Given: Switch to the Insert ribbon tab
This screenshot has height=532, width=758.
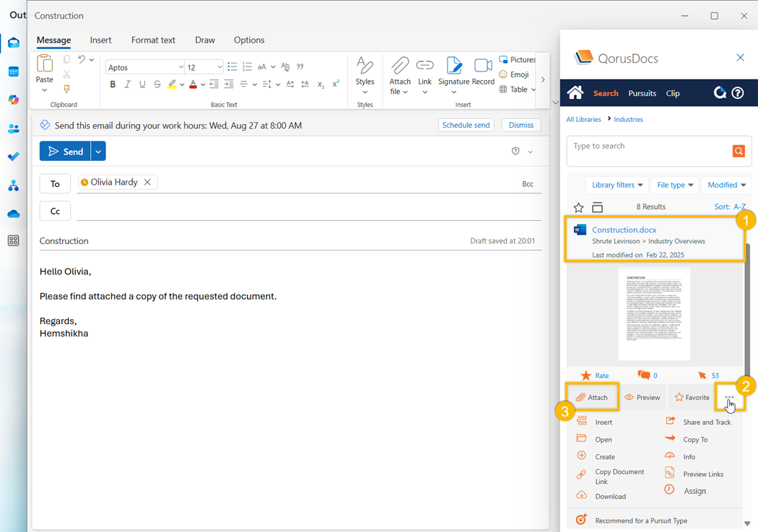Looking at the screenshot, I should pyautogui.click(x=100, y=40).
